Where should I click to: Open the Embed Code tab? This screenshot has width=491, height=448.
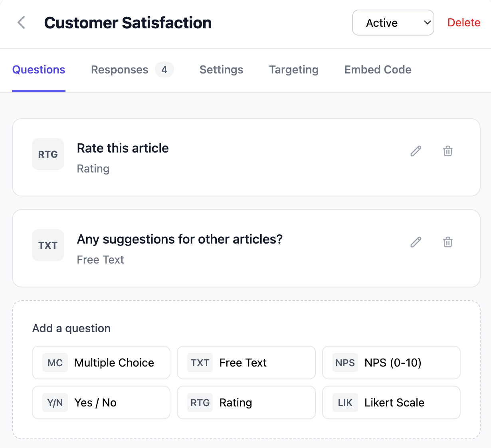(377, 69)
